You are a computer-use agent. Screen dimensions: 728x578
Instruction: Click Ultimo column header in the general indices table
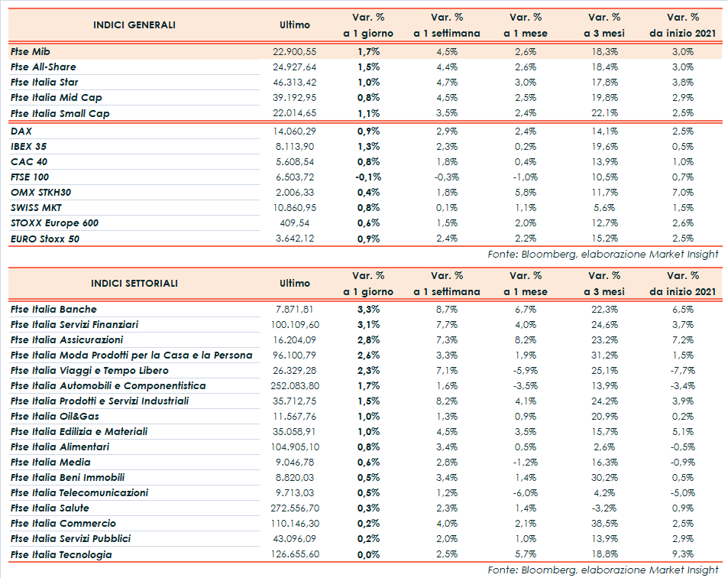(x=295, y=25)
